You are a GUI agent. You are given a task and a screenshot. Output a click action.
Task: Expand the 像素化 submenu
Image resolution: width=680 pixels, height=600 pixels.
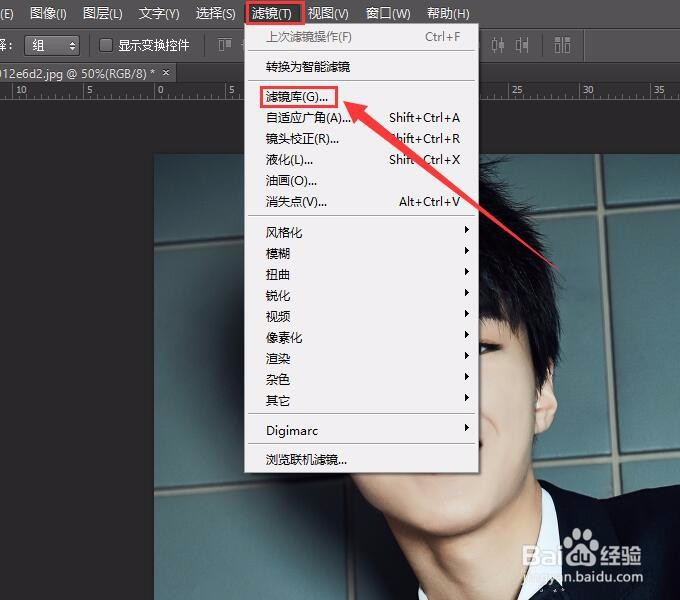362,337
